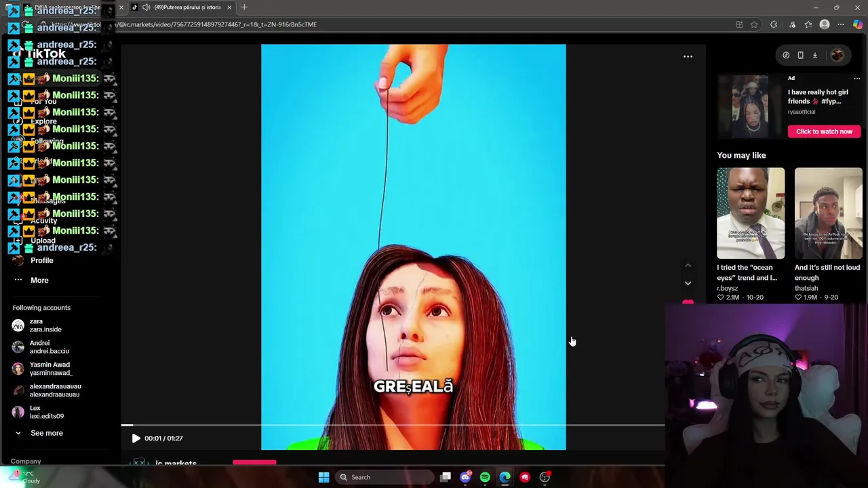Open the red app icon next to Edge
This screenshot has height=488, width=868.
pos(525,477)
